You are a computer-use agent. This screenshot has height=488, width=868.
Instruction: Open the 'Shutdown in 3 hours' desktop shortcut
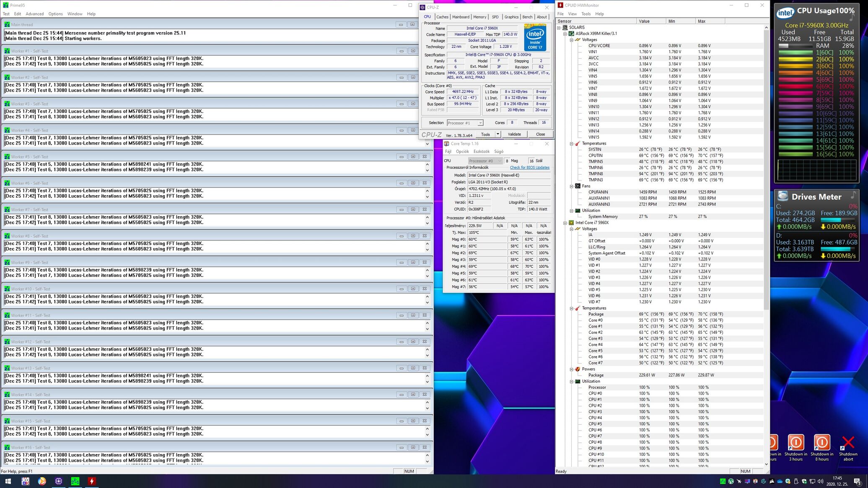click(x=795, y=447)
